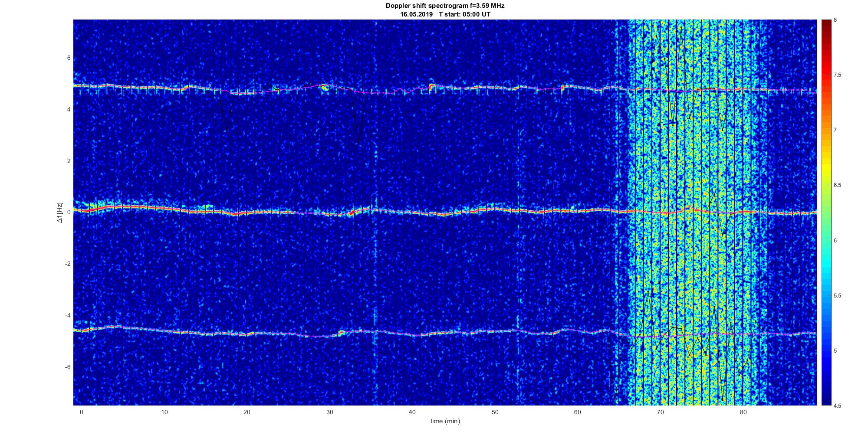This screenshot has width=868, height=435.
Task: Click the plot title 'Doppler shift spectrogram f=3.59 MHz'
Action: click(445, 6)
